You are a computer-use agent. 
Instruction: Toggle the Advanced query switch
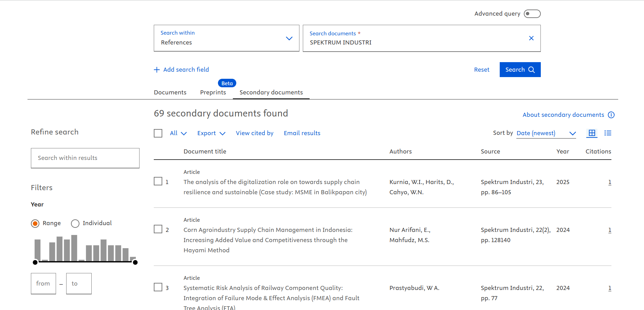coord(532,14)
